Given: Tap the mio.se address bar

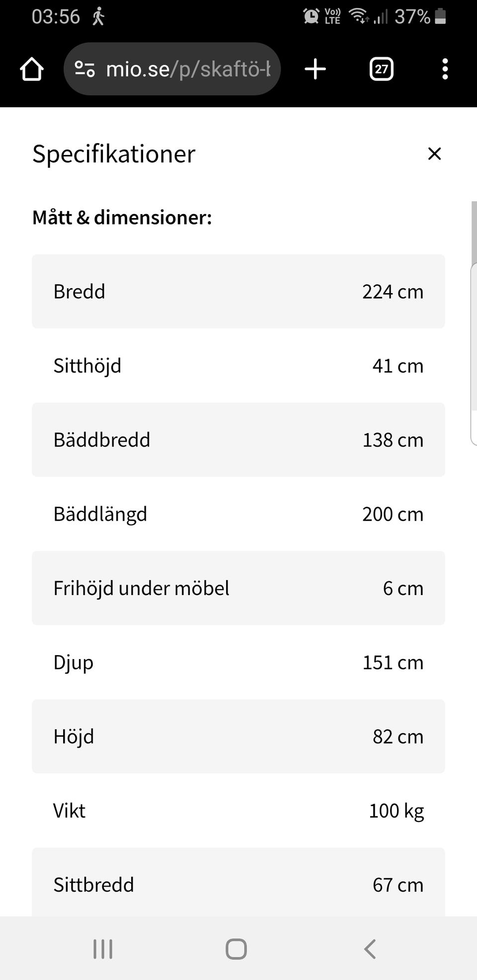Looking at the screenshot, I should [x=188, y=69].
